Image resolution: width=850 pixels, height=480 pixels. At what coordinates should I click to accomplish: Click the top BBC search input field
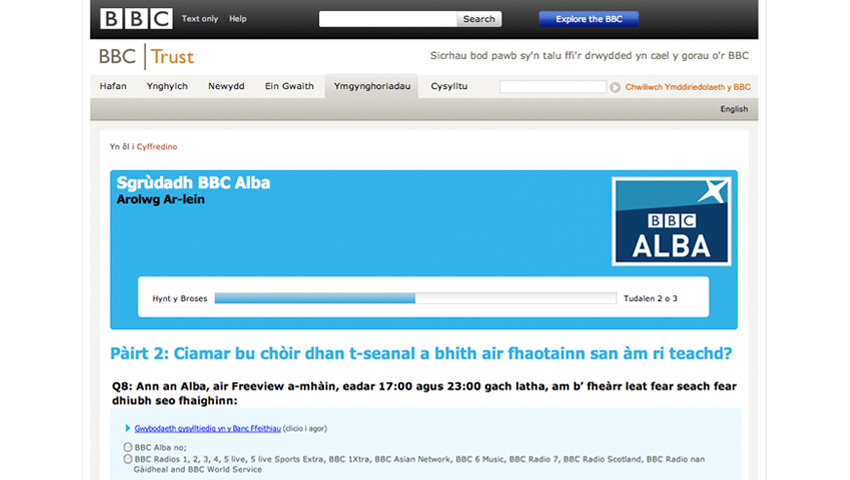pyautogui.click(x=388, y=19)
